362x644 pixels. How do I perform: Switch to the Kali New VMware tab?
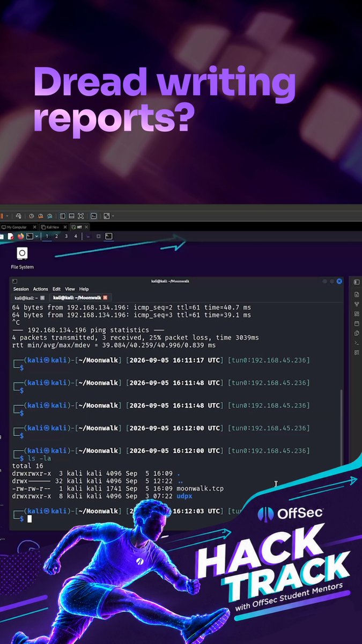(x=53, y=227)
